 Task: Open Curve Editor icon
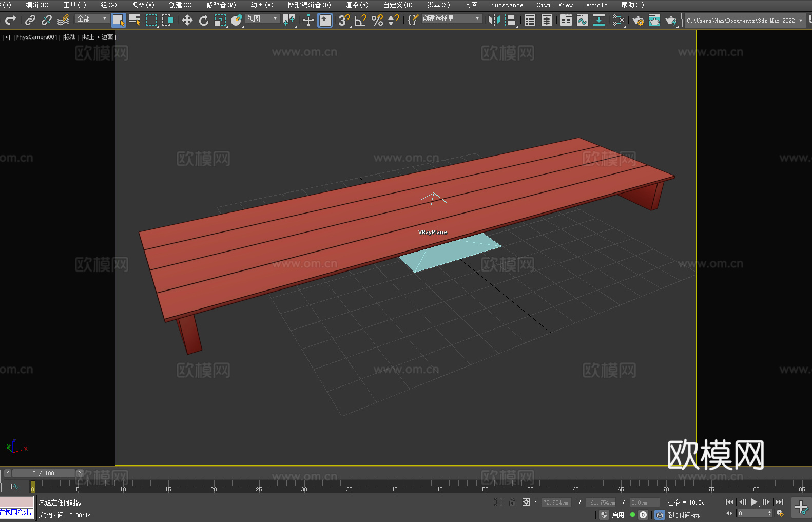click(x=583, y=20)
